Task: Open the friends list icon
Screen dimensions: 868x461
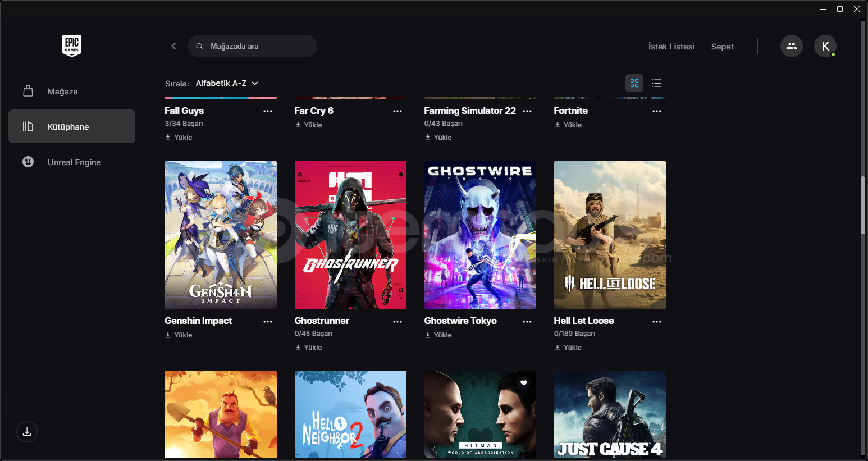Action: click(x=792, y=46)
